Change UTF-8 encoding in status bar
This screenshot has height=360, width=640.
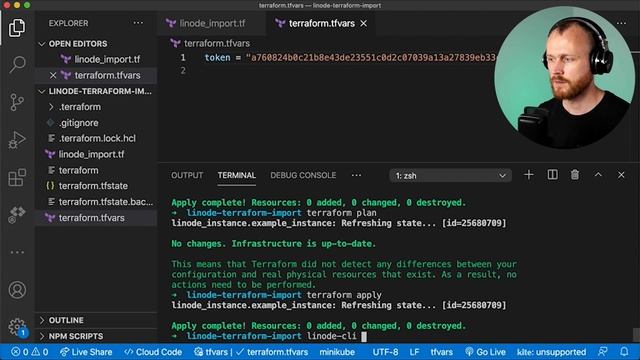[x=385, y=352]
